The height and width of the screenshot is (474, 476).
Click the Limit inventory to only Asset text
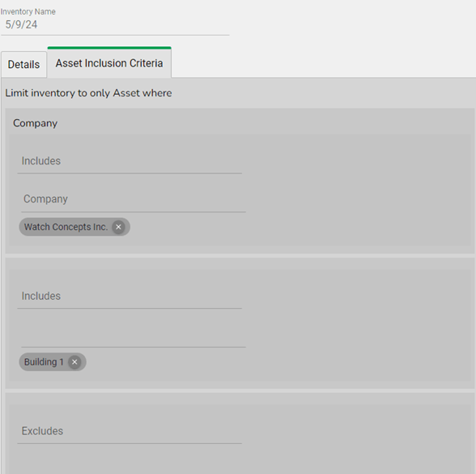(x=88, y=93)
